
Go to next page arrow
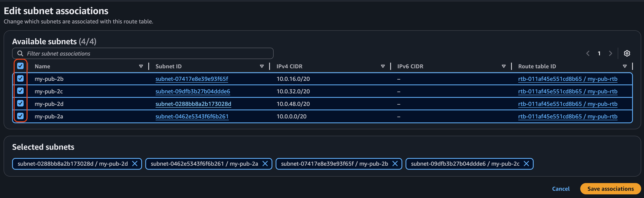tap(611, 53)
